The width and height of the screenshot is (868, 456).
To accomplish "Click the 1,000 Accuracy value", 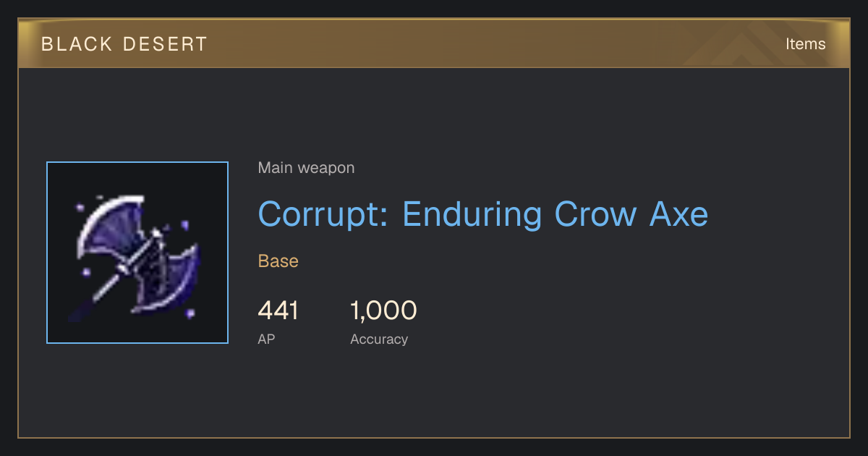I will pos(383,311).
